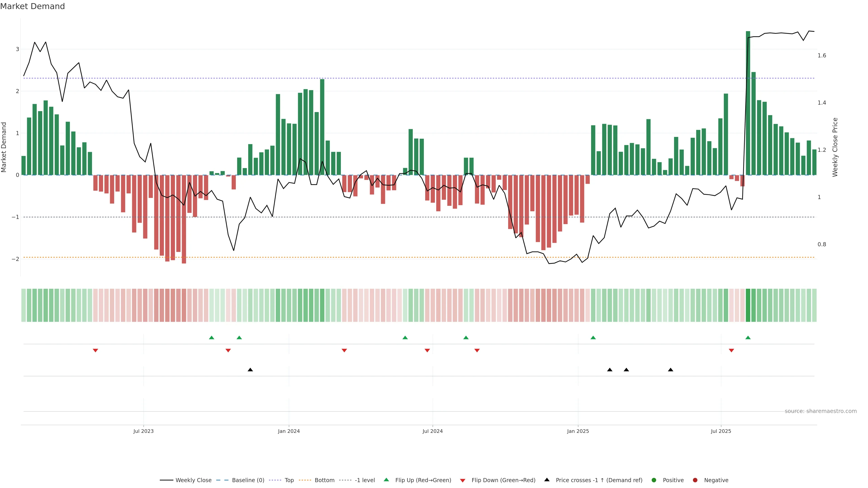Image resolution: width=868 pixels, height=488 pixels.
Task: Toggle Top dotted line legend entry
Action: pyautogui.click(x=289, y=480)
